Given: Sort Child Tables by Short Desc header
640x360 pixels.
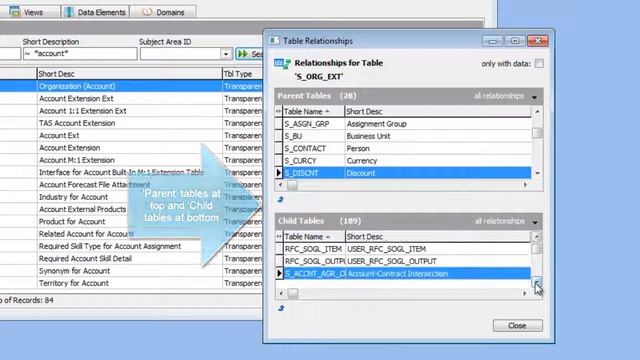Looking at the screenshot, I should [x=438, y=236].
